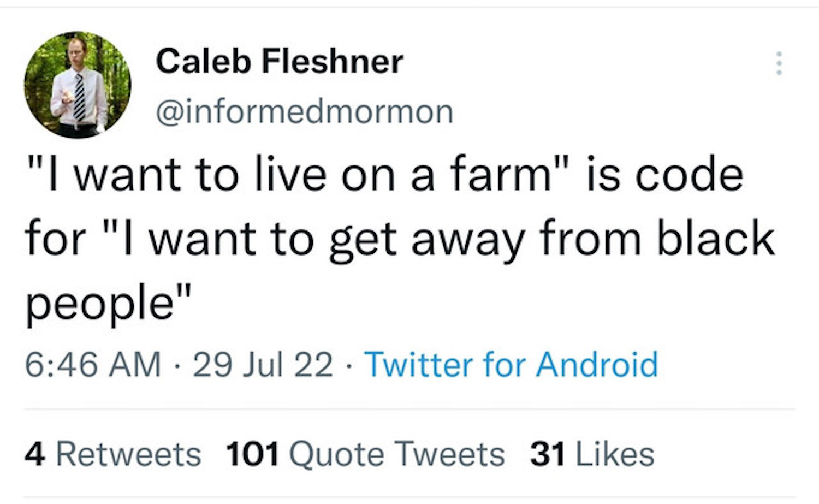The height and width of the screenshot is (504, 819).
Task: Open the "Quote Tweets" label
Action: [396, 454]
